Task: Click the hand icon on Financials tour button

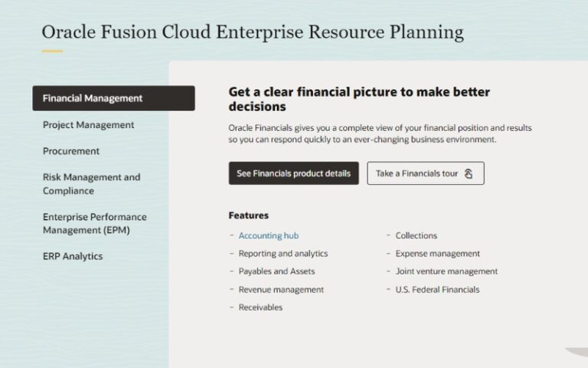Action: [469, 173]
